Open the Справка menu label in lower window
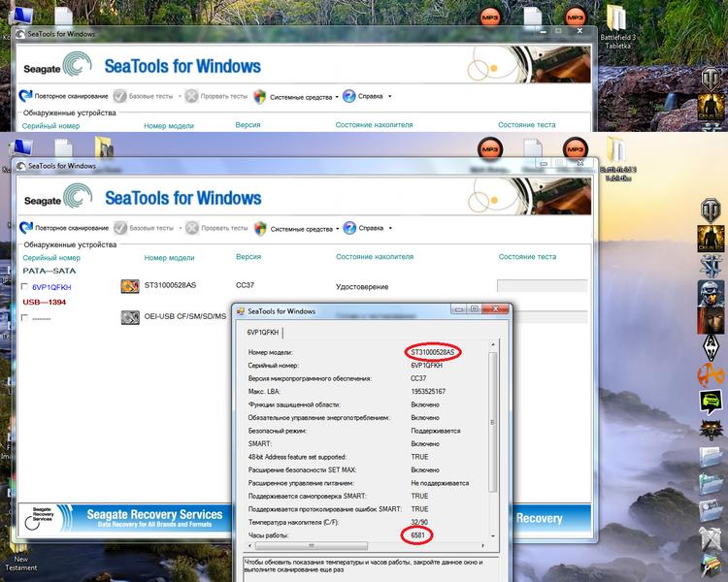 pyautogui.click(x=371, y=228)
